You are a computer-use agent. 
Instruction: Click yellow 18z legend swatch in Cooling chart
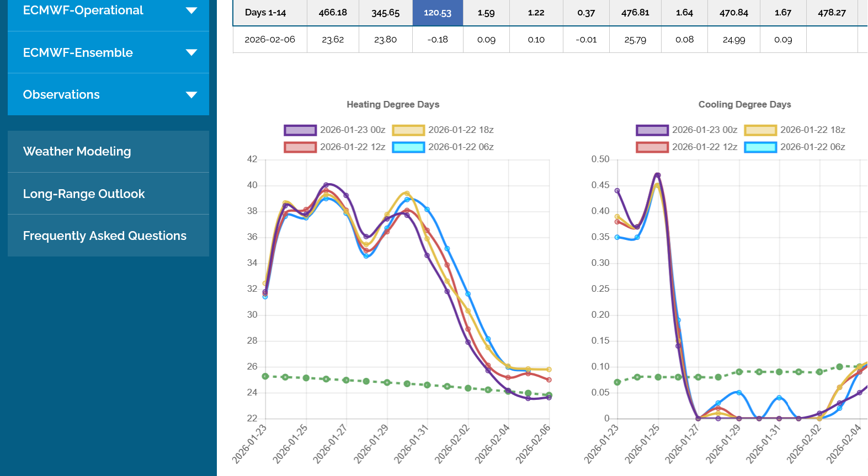click(x=760, y=130)
